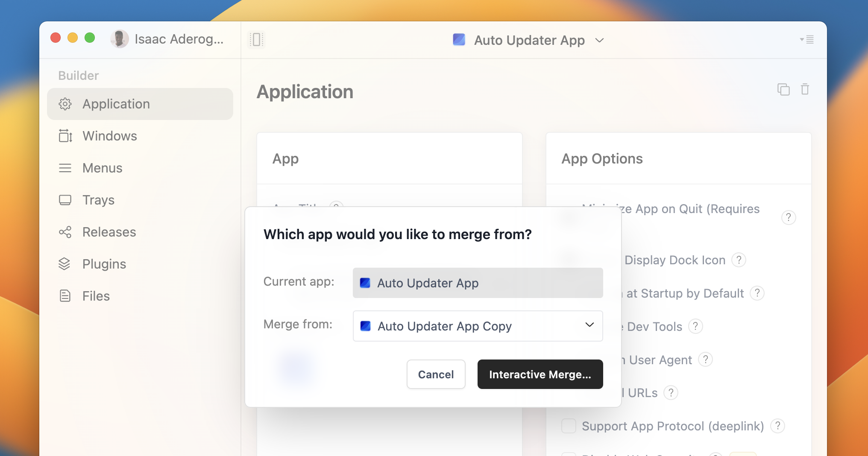Select the Application gear icon in sidebar
The image size is (868, 456).
coord(65,104)
